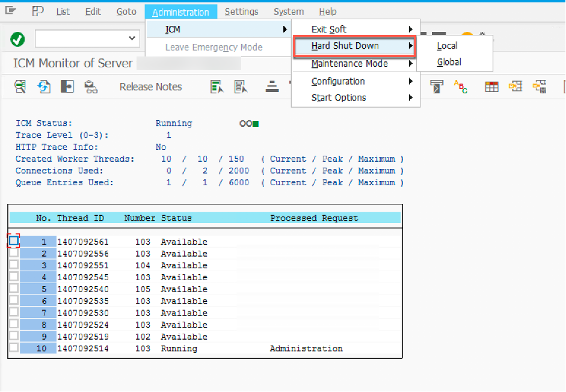566x392 pixels.
Task: Click the orange hierarchy save icon
Action: tap(540, 87)
